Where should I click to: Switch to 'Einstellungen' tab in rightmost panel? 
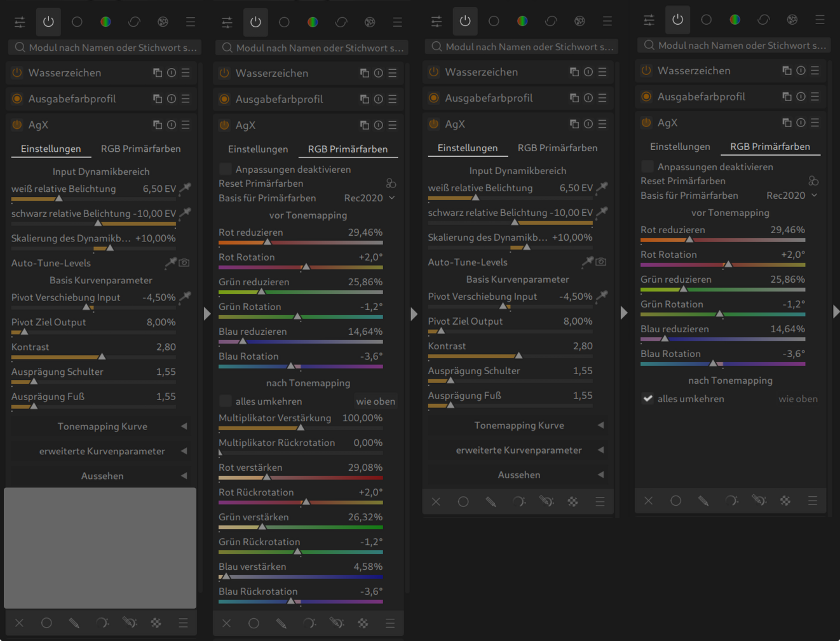pos(679,147)
